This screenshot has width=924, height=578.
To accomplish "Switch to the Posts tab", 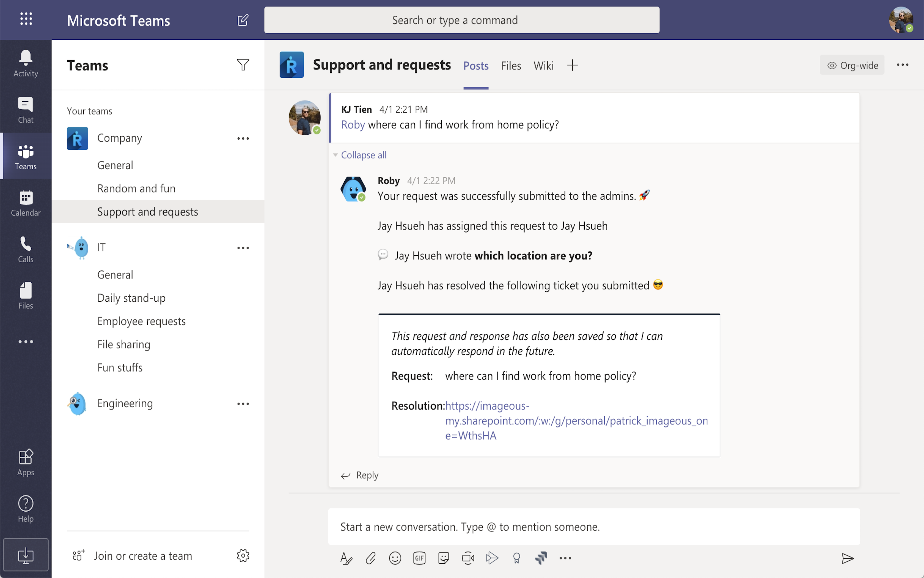I will click(x=476, y=66).
